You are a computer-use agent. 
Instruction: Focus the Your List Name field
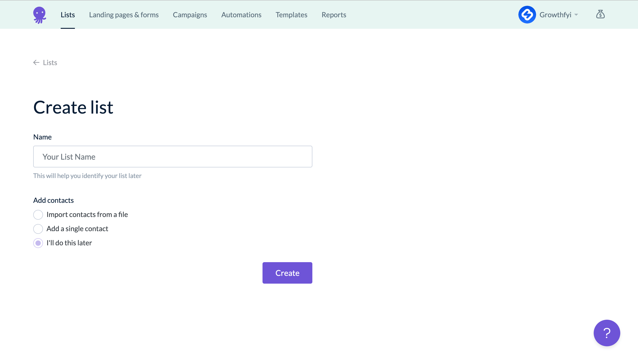tap(173, 157)
